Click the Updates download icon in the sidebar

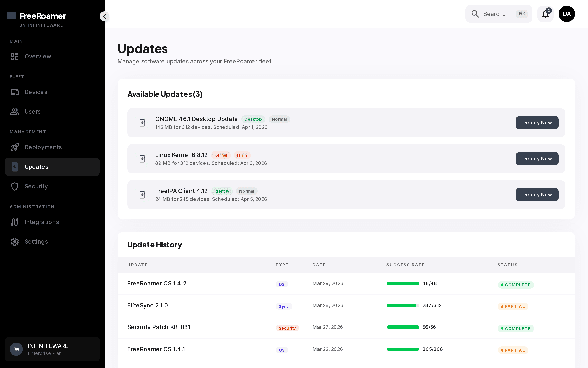point(14,167)
